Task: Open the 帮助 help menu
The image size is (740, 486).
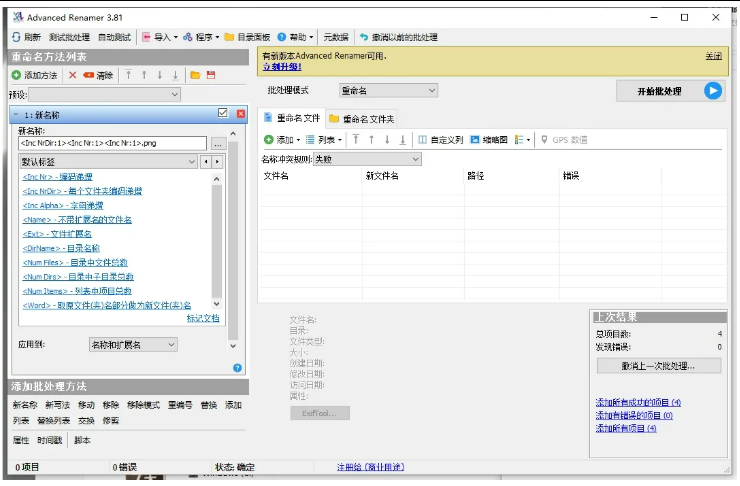Action: point(295,37)
